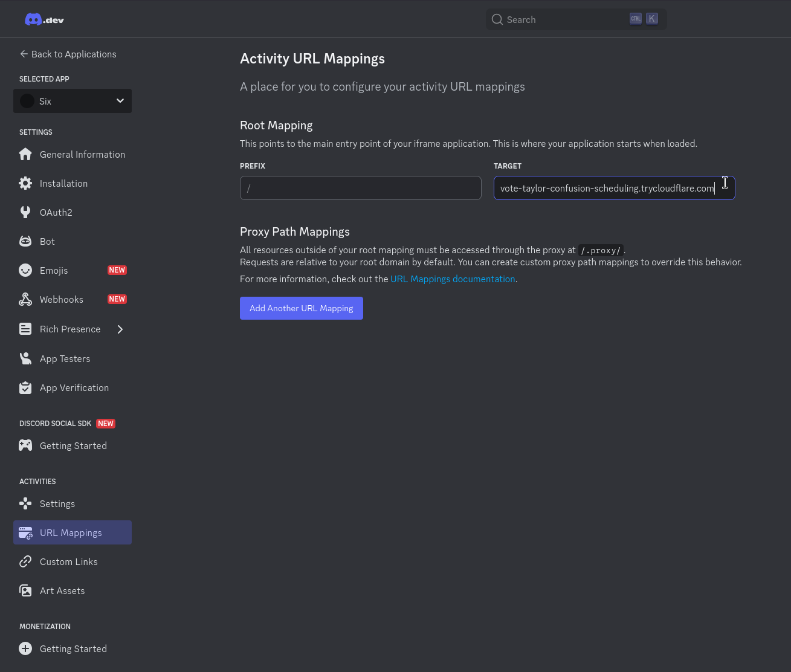Open App Testers settings page
This screenshot has height=672, width=791.
coord(65,359)
